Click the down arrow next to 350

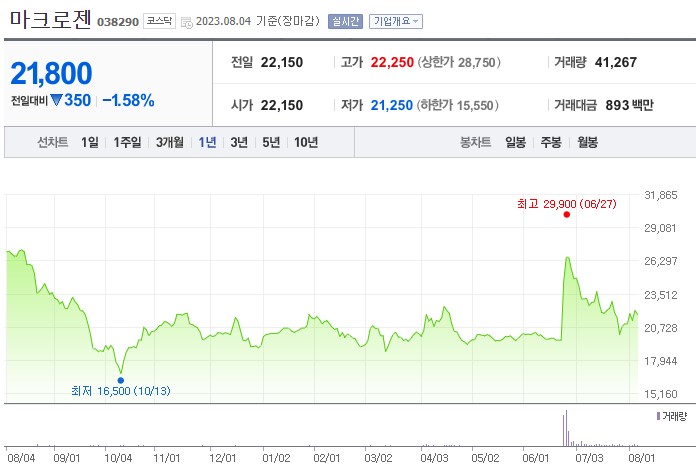56,100
